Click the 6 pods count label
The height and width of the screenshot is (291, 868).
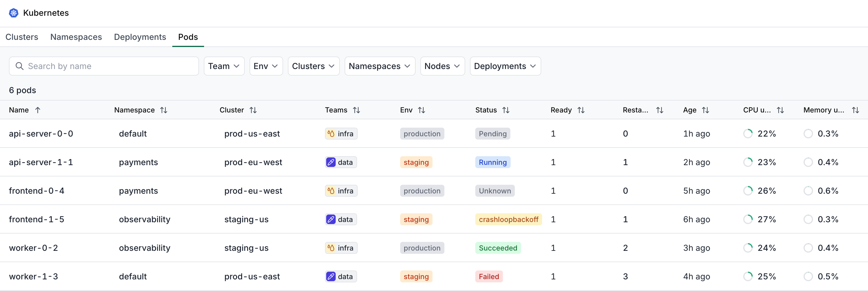tap(23, 90)
